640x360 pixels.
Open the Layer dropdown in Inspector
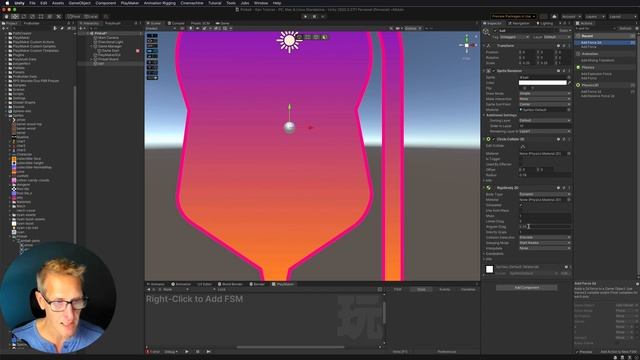[557, 37]
